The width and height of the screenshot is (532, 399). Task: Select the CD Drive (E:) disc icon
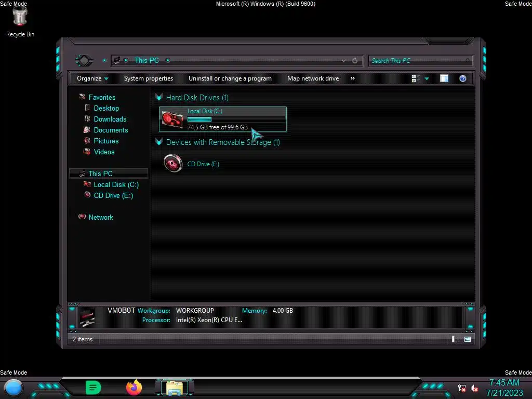pyautogui.click(x=173, y=163)
